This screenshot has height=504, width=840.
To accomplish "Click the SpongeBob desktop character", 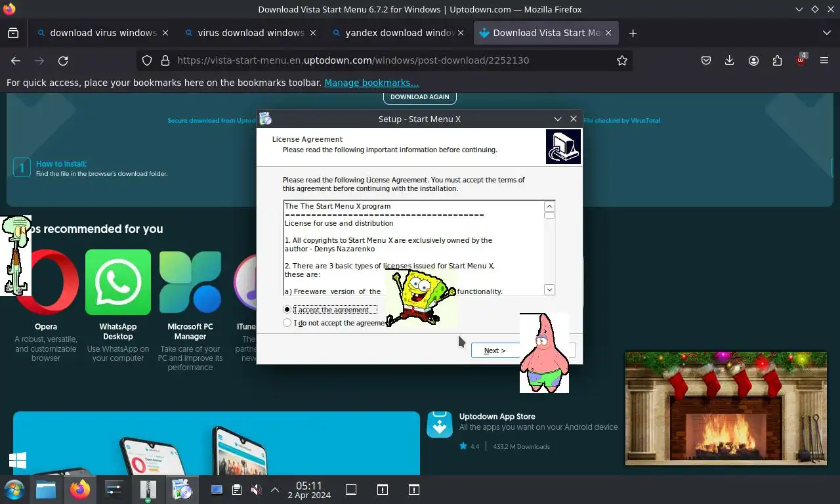I will (x=421, y=298).
